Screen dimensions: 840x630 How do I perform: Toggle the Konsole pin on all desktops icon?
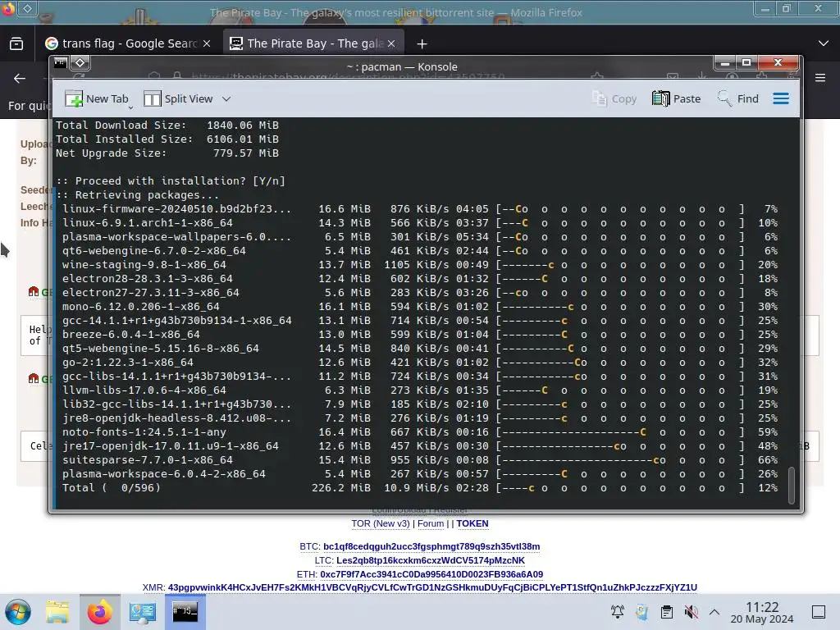[x=80, y=62]
